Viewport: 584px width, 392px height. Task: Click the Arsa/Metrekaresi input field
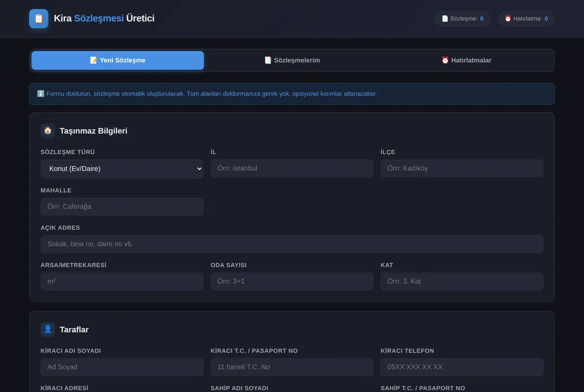[122, 281]
